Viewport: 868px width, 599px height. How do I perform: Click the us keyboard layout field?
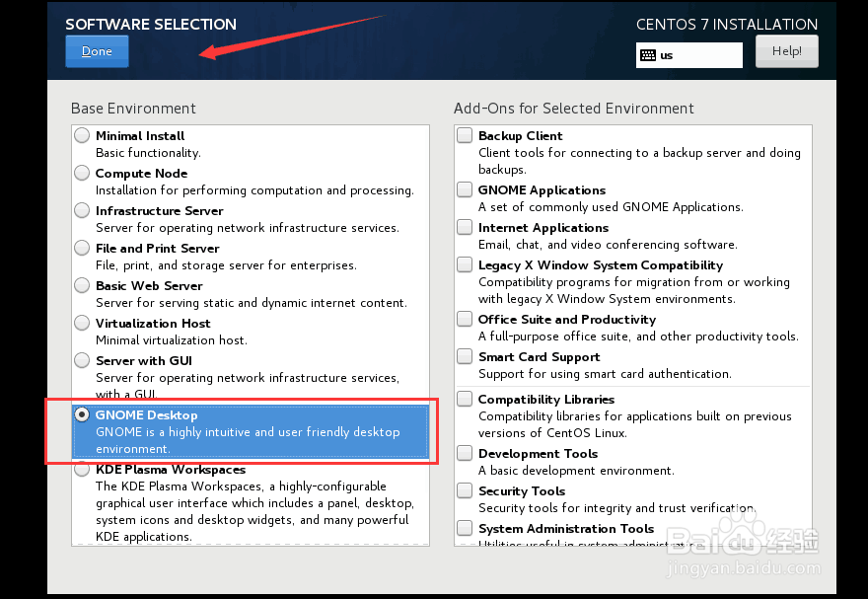tap(698, 55)
